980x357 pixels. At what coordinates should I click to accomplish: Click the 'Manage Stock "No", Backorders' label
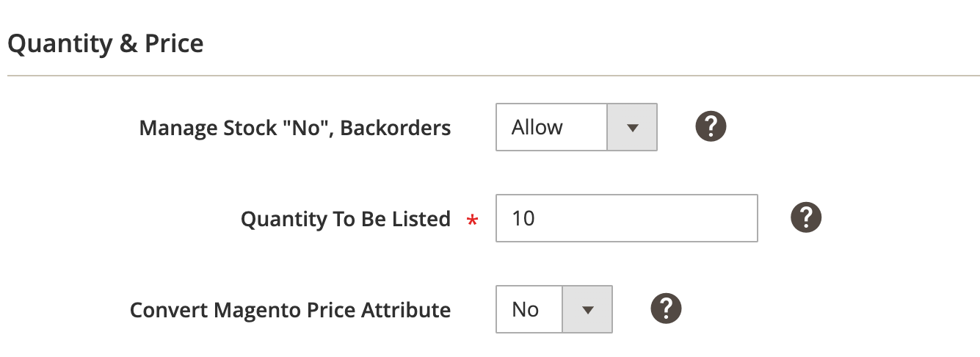[294, 128]
